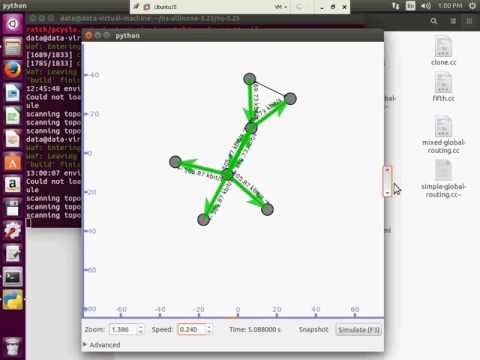480x360 pixels.
Task: Expand the Advanced section
Action: [x=102, y=345]
